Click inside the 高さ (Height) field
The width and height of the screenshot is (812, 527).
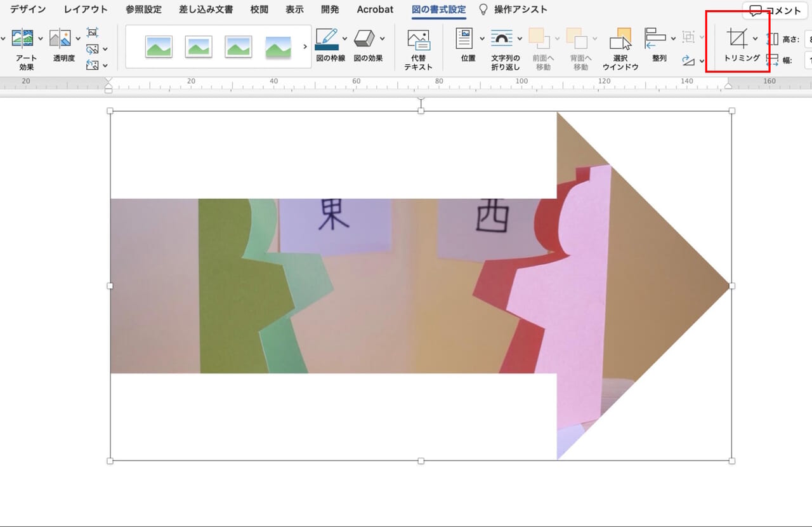pos(809,38)
